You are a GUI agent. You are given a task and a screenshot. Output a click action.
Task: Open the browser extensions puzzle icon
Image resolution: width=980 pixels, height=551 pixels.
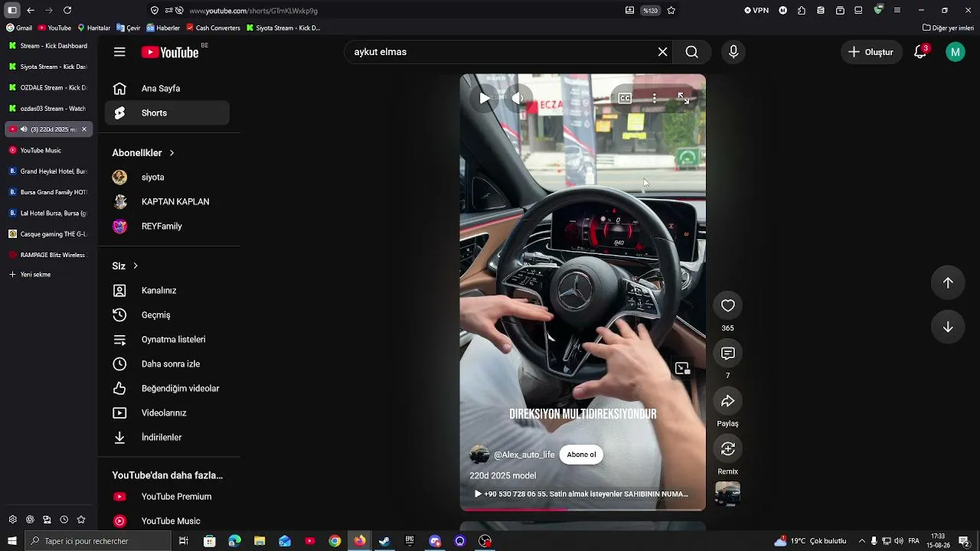click(x=802, y=11)
